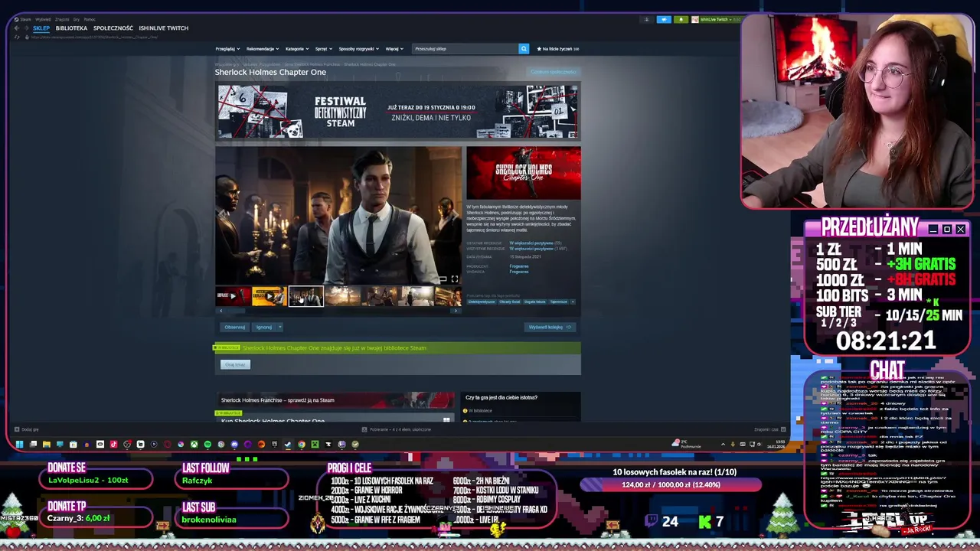Screen dimensions: 980x551
Task: Open the Pomoc menu in the title bar
Action: coord(90,19)
